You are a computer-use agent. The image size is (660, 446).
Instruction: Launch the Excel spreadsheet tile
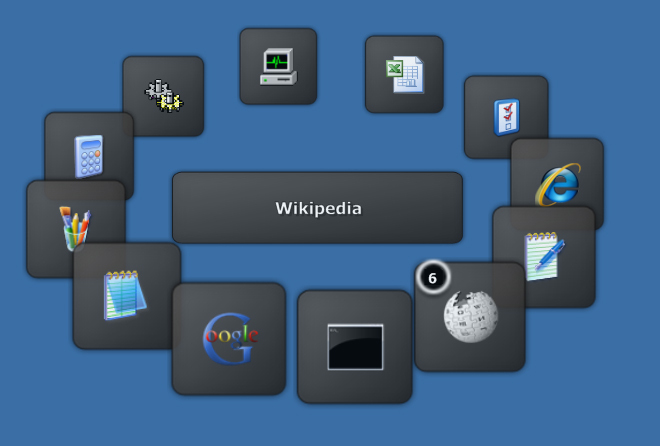pos(404,74)
